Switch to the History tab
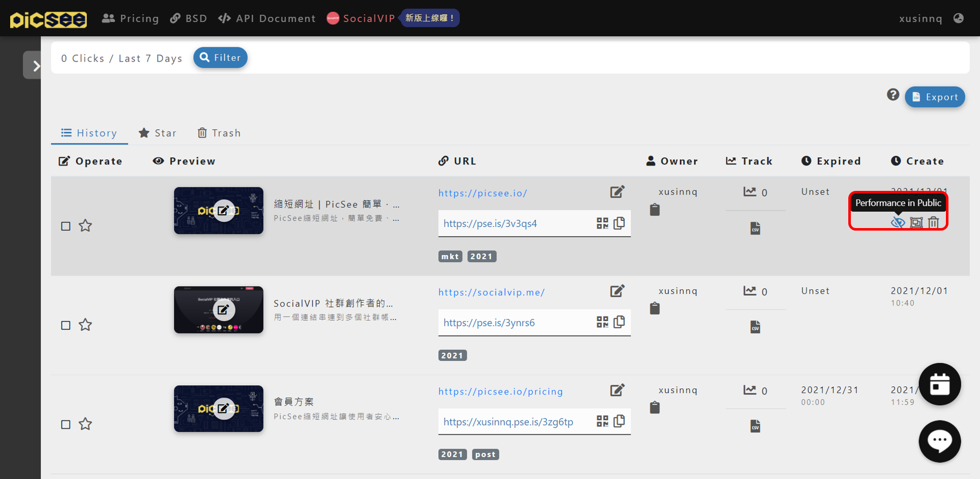The image size is (980, 479). coord(90,133)
